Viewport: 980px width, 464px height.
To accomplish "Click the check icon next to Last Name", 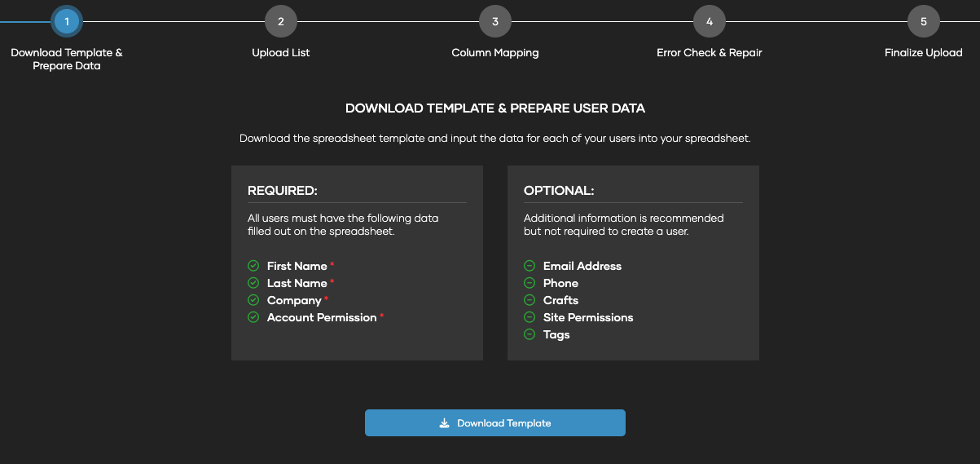I will pos(253,283).
